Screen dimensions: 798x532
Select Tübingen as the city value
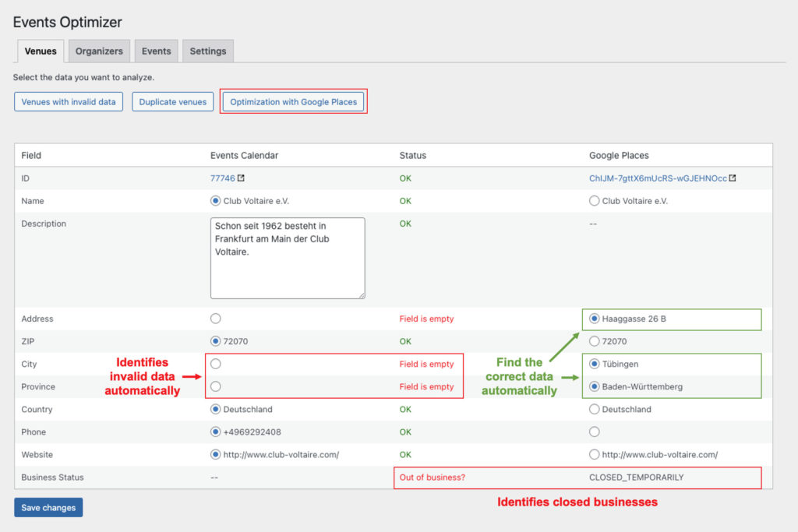click(x=594, y=364)
